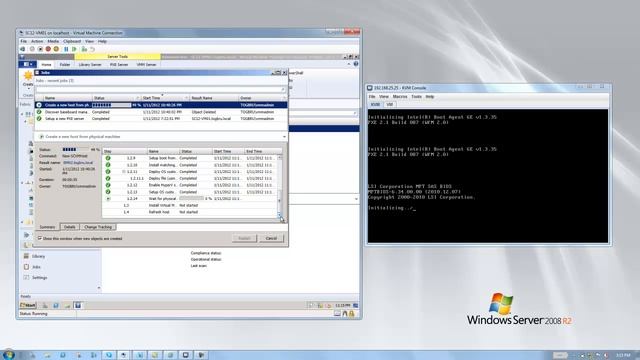Switch to the Details tab in Jobs window
Image resolution: width=640 pixels, height=360 pixels.
(69, 227)
